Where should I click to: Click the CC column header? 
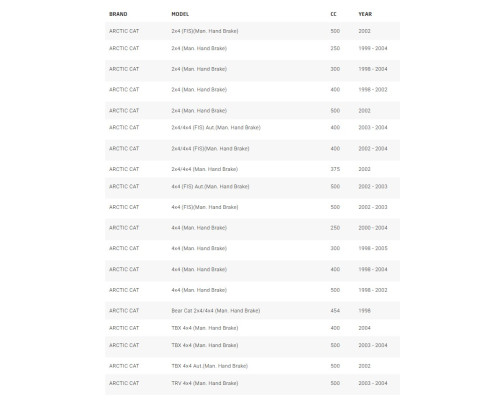click(333, 14)
